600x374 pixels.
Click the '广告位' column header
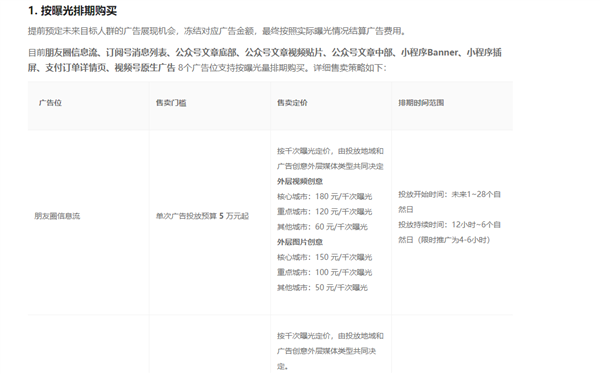pos(50,103)
